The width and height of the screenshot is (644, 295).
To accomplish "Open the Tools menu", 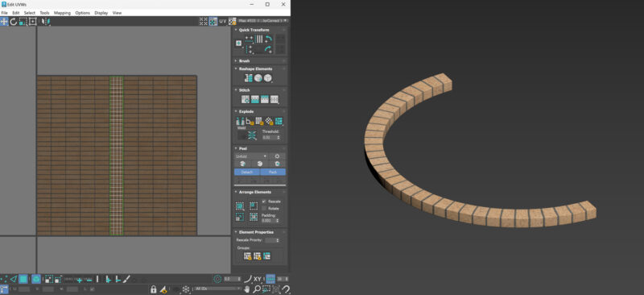I will pyautogui.click(x=44, y=13).
